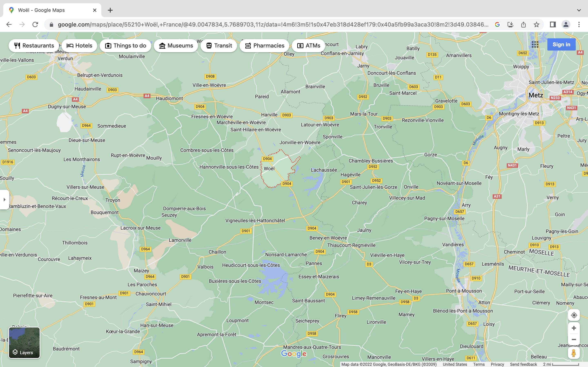Open the Send feedback link
Screen dimensions: 588x367
523,364
